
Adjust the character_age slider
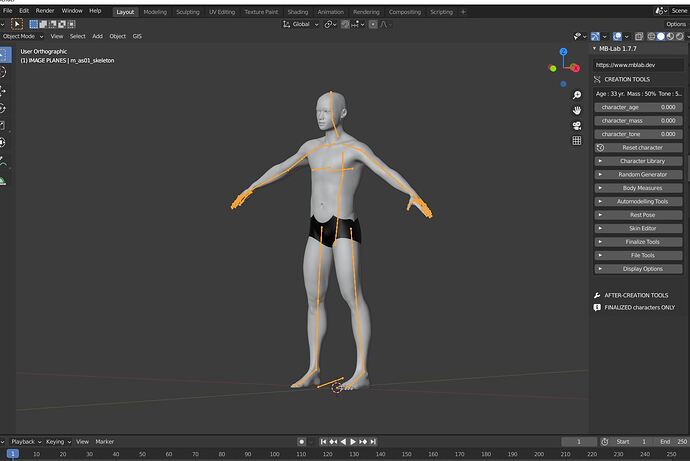(x=638, y=107)
